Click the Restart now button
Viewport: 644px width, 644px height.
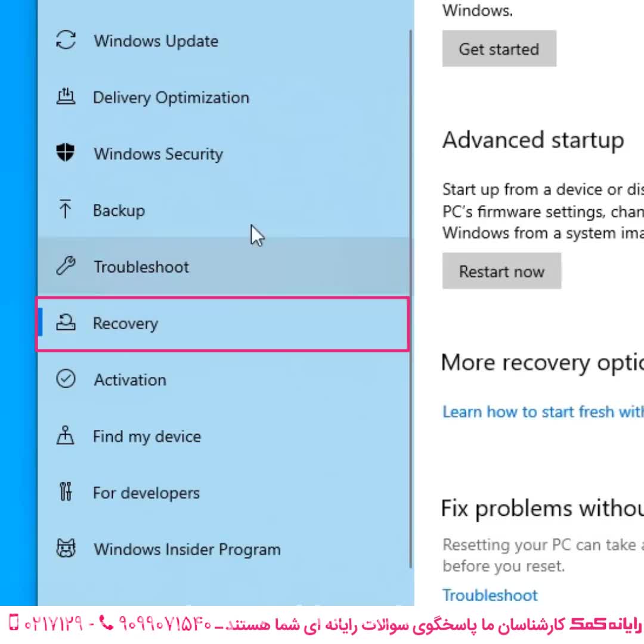[501, 271]
